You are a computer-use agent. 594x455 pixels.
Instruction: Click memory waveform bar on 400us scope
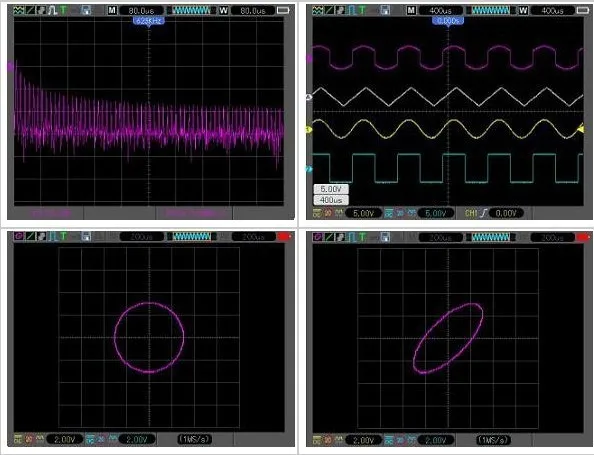[x=491, y=11]
